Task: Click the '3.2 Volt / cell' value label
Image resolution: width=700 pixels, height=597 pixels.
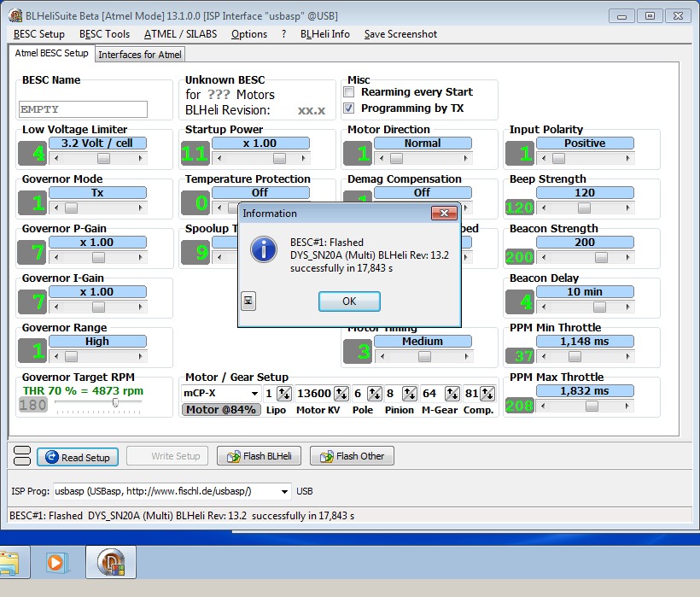Action: click(x=97, y=143)
